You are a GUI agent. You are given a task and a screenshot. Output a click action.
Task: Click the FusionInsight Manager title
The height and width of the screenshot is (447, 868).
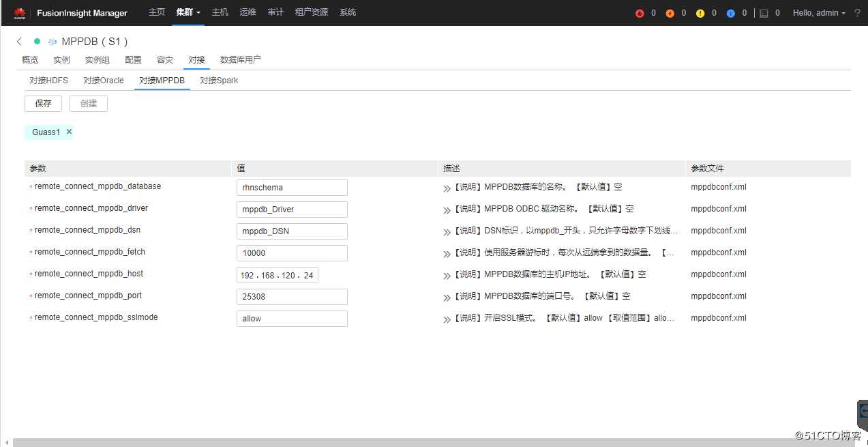point(82,13)
